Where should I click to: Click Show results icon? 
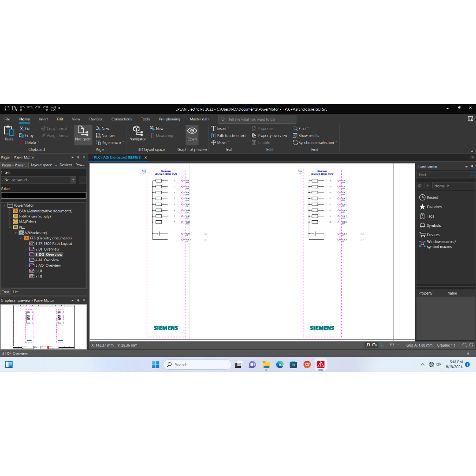(x=295, y=135)
